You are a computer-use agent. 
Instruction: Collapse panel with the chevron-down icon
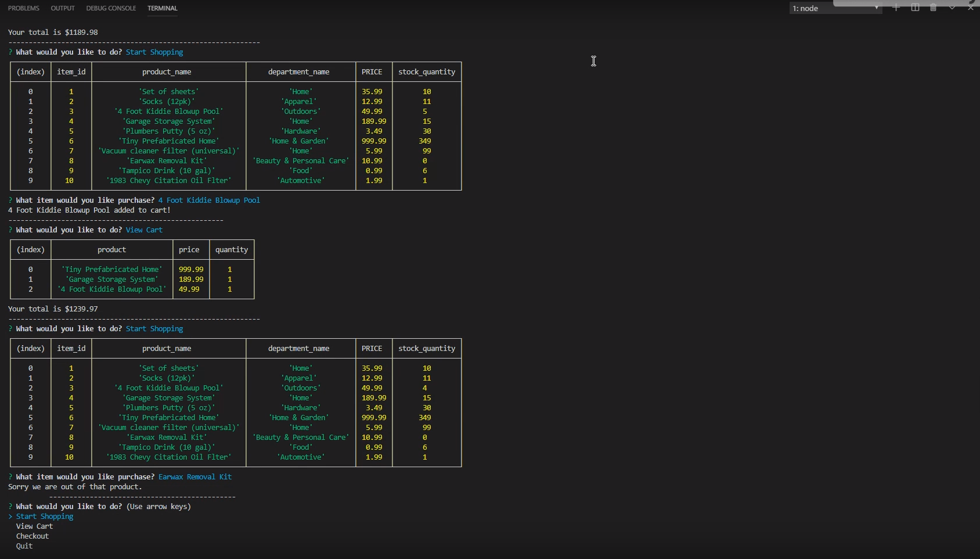point(952,8)
